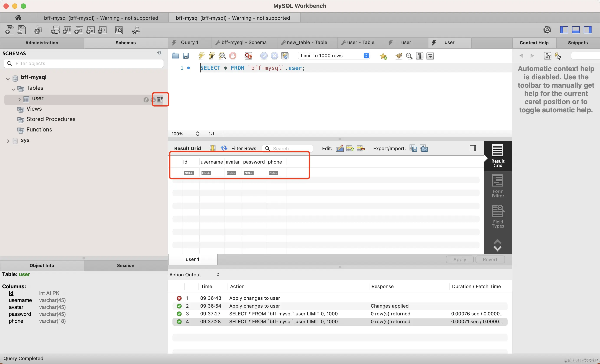The image size is (600, 364).
Task: Execute the SQL query with the lightning icon
Action: click(201, 56)
